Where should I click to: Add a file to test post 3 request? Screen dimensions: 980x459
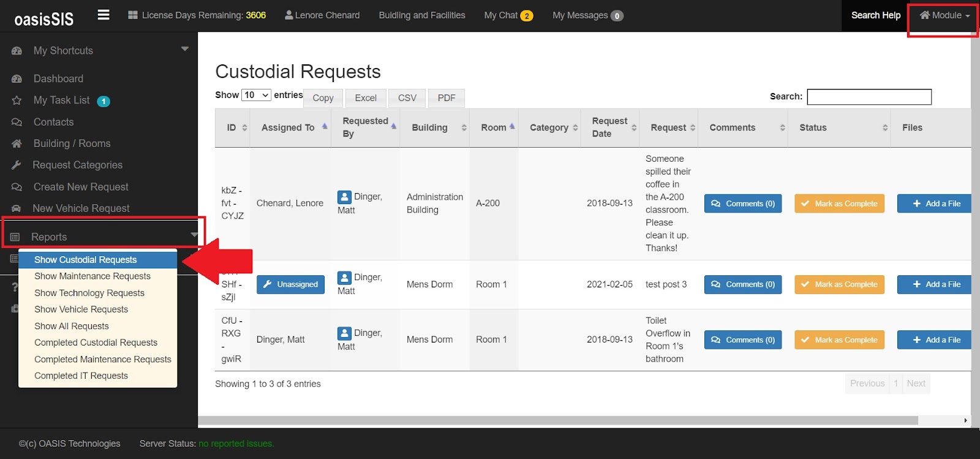(935, 284)
